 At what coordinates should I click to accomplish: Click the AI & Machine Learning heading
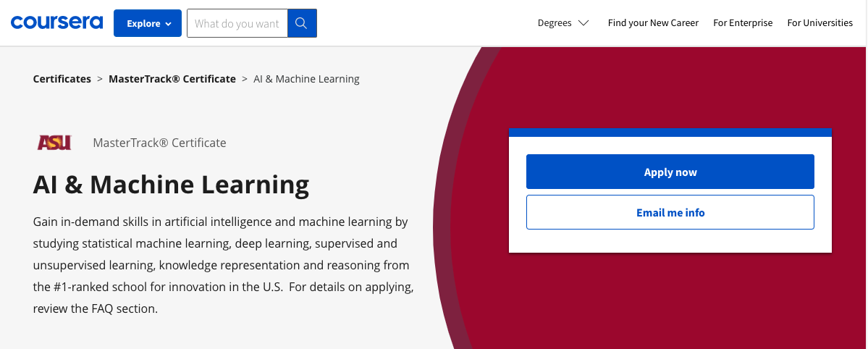[171, 185]
